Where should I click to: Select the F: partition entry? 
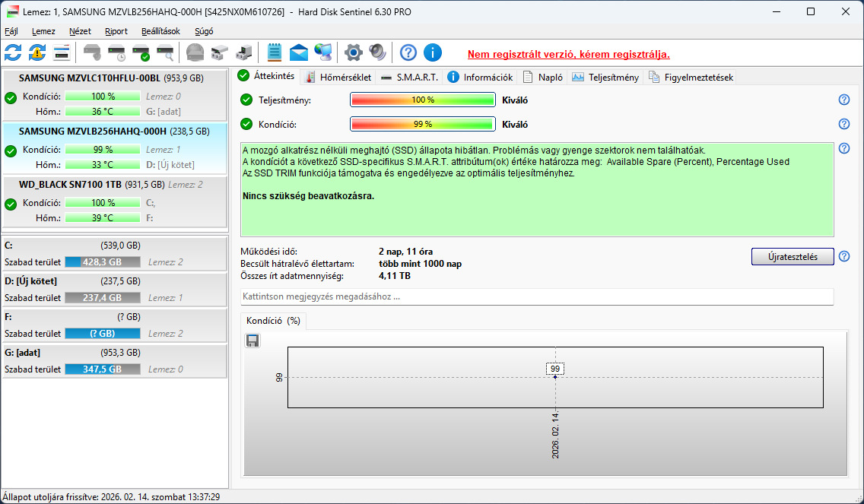pos(115,325)
